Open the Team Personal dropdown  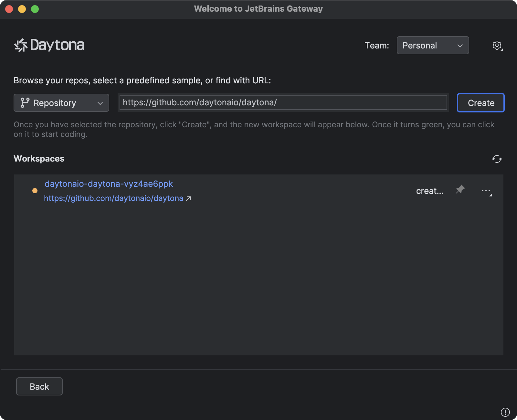tap(433, 46)
